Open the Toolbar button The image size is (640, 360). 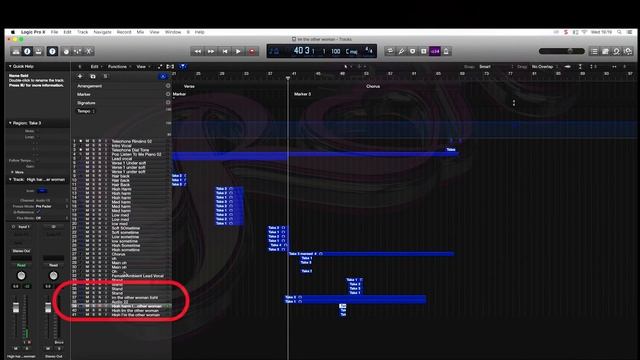[x=38, y=51]
